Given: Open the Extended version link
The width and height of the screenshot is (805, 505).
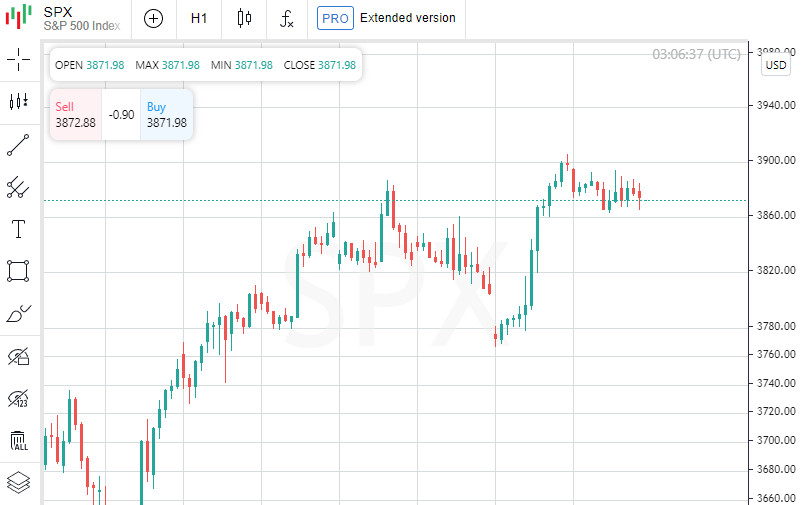Looking at the screenshot, I should pos(408,18).
